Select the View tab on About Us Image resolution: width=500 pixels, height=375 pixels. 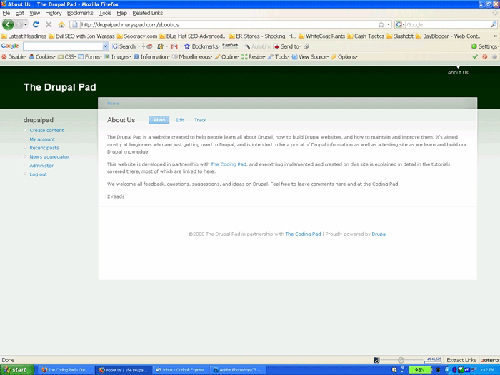click(159, 120)
